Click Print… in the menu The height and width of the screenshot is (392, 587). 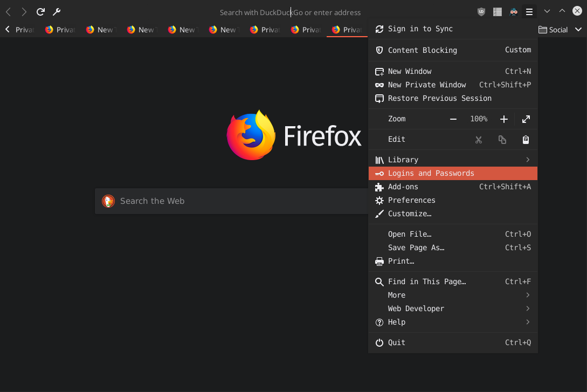(x=453, y=261)
